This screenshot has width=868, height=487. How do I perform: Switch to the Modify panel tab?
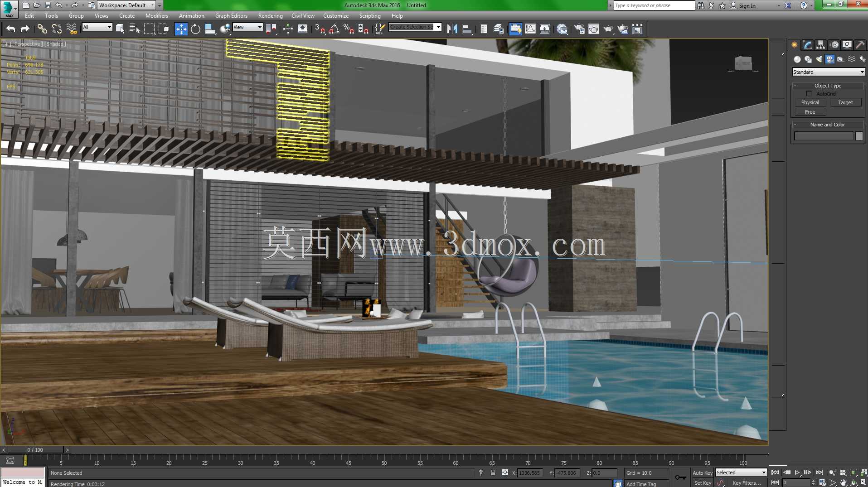tap(807, 45)
